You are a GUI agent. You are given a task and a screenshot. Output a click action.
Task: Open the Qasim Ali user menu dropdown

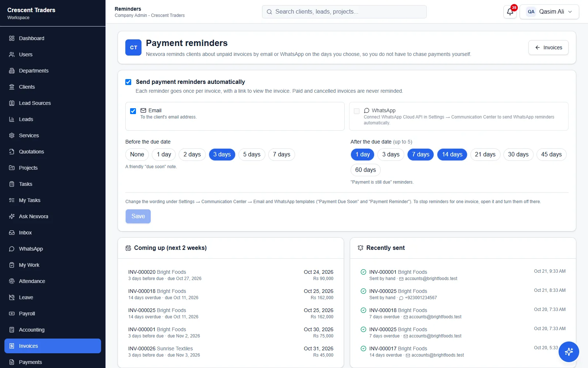coord(549,12)
